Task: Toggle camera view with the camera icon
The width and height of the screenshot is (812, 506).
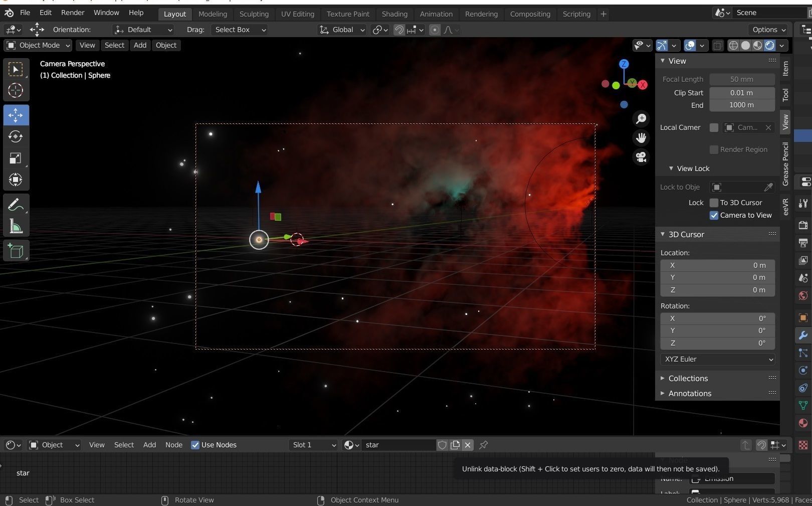Action: click(x=641, y=157)
